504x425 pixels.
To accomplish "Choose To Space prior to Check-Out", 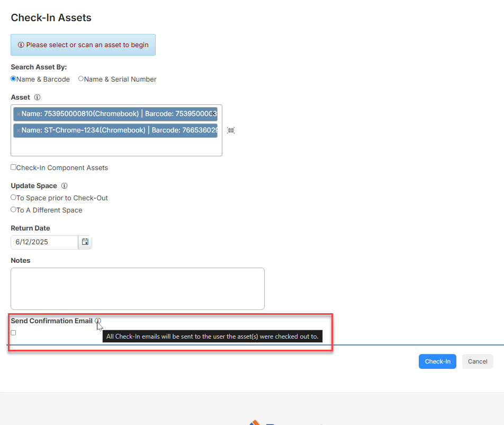I will pos(13,198).
